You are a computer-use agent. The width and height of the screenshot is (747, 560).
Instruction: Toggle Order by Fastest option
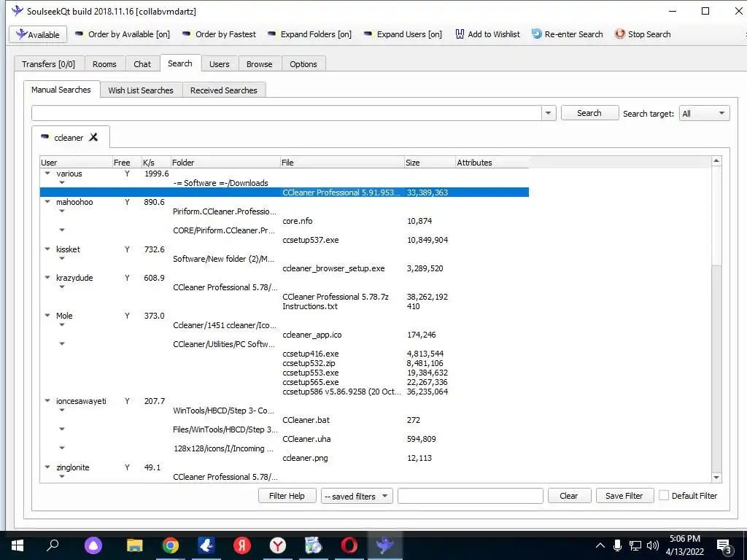(219, 34)
